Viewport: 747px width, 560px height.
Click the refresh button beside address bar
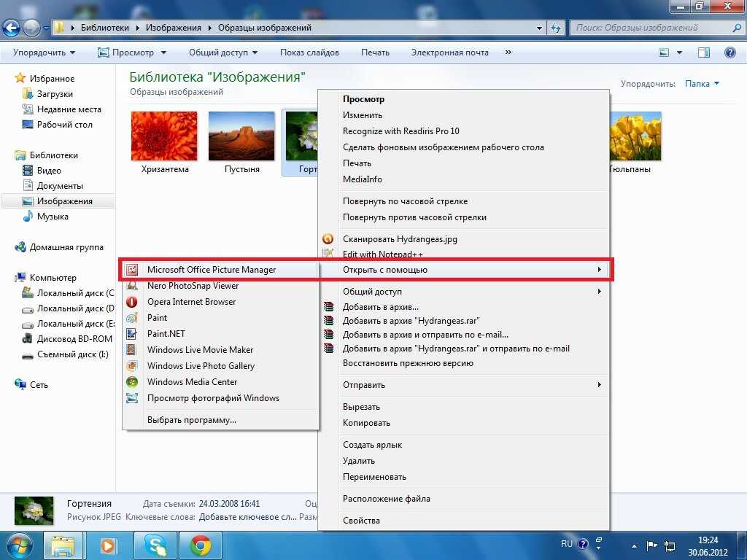555,28
